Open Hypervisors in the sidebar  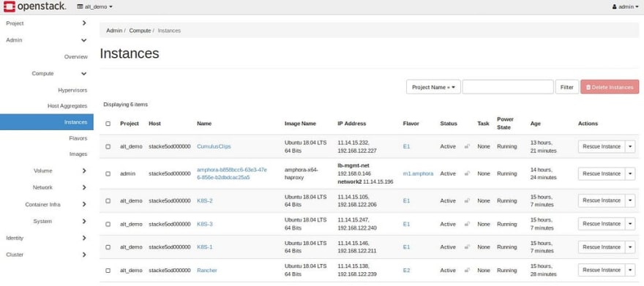click(72, 90)
